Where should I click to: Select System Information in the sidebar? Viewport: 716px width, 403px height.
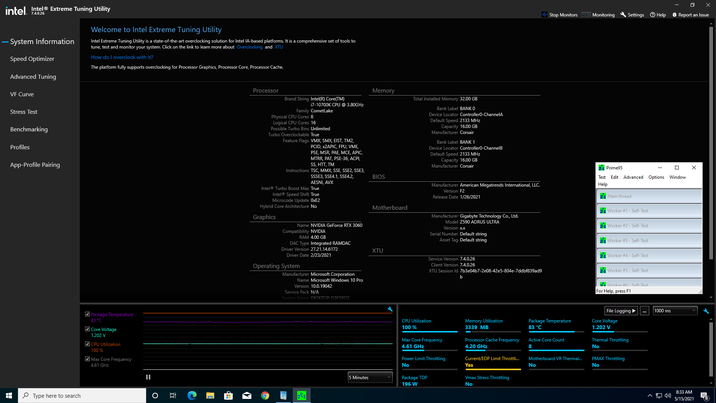(x=42, y=42)
